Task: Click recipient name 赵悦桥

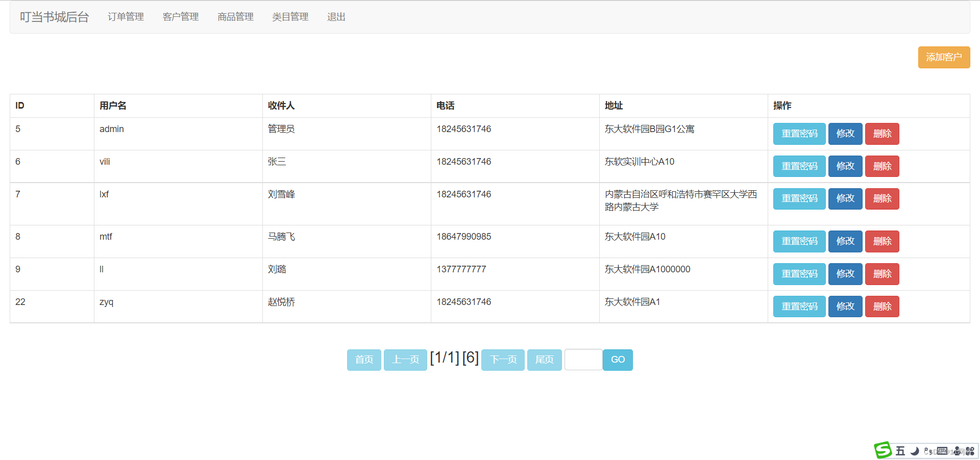Action: 281,302
